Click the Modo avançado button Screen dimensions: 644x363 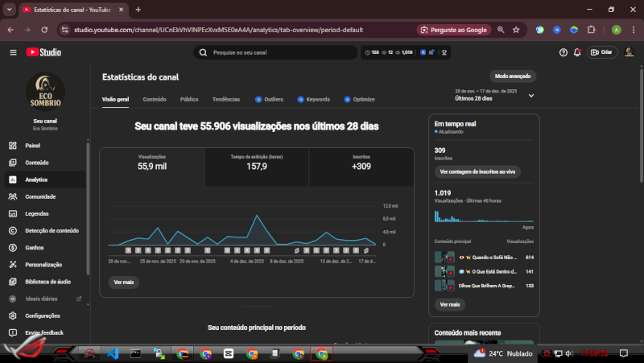(x=512, y=76)
